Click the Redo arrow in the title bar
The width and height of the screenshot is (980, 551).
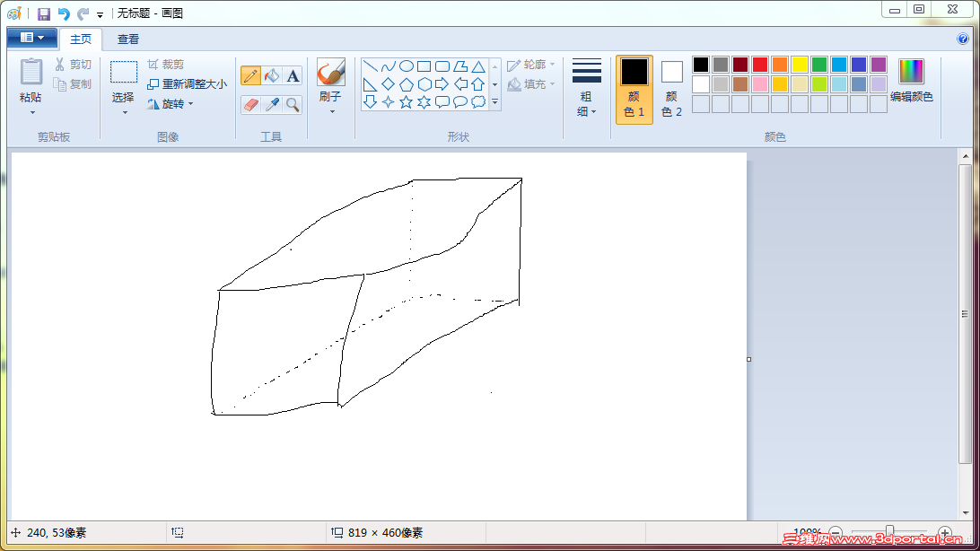[x=83, y=13]
